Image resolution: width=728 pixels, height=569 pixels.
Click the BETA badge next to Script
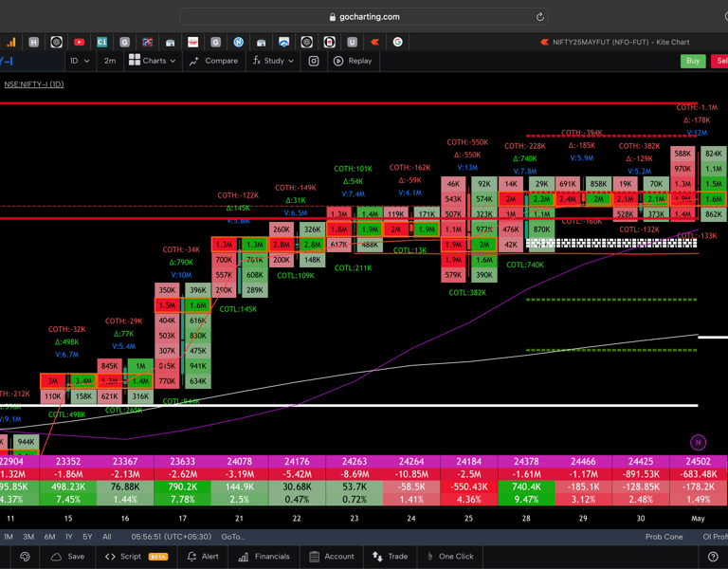158,557
